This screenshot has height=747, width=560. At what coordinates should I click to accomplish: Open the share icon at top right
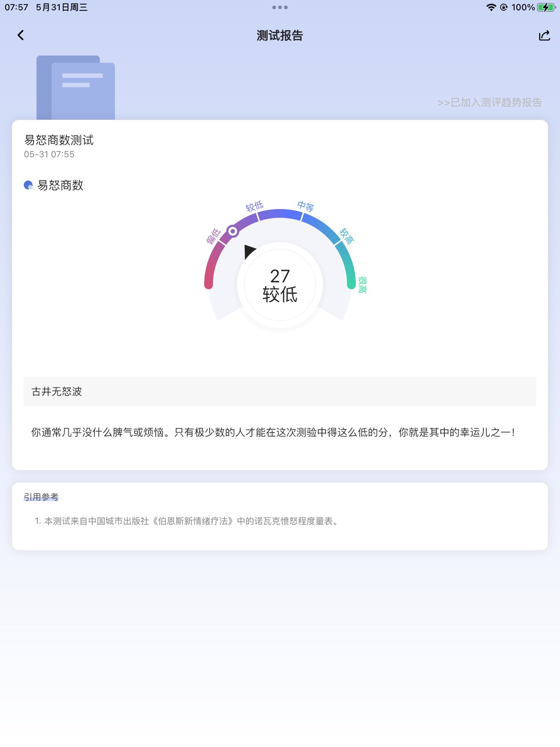coord(544,35)
